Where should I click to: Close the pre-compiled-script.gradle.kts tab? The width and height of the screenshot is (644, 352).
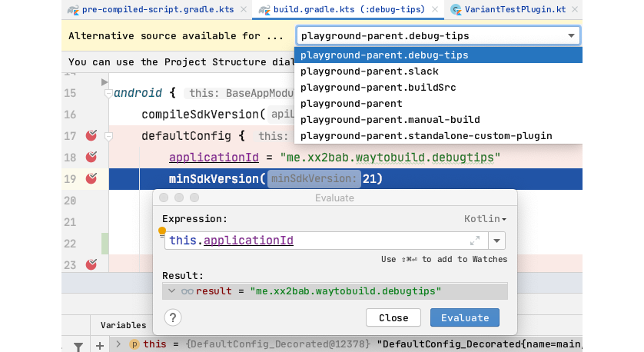(x=244, y=9)
